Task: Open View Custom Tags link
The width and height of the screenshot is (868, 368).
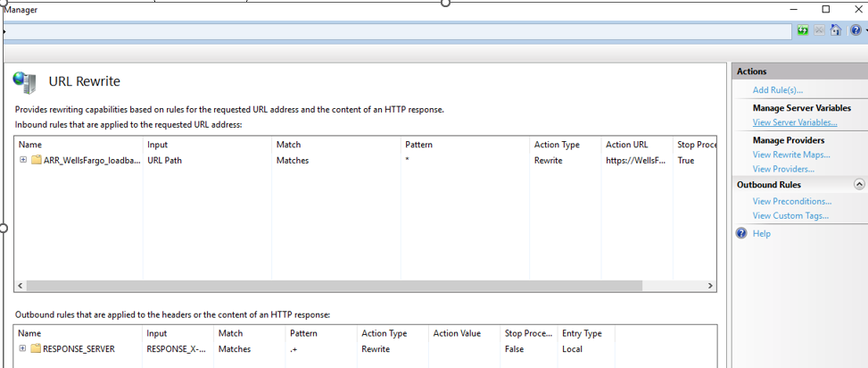Action: 790,215
